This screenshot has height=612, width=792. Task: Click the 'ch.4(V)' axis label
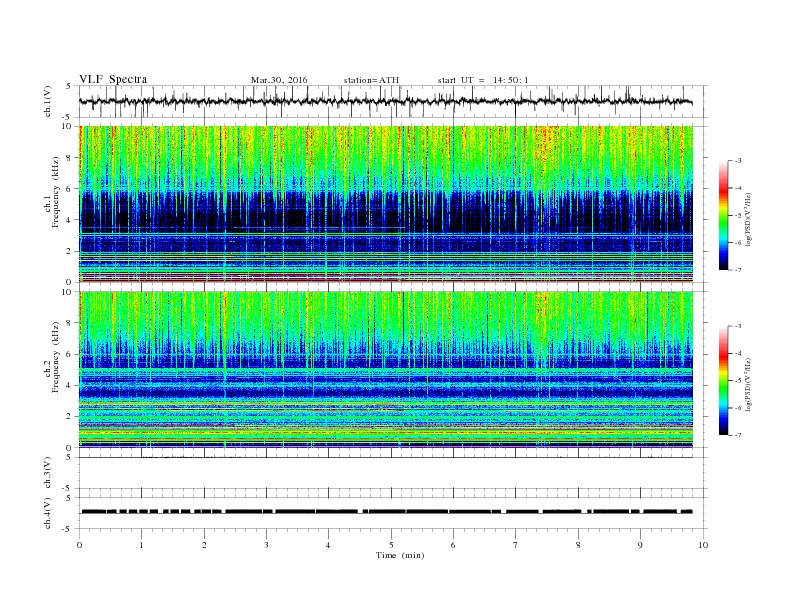click(48, 513)
